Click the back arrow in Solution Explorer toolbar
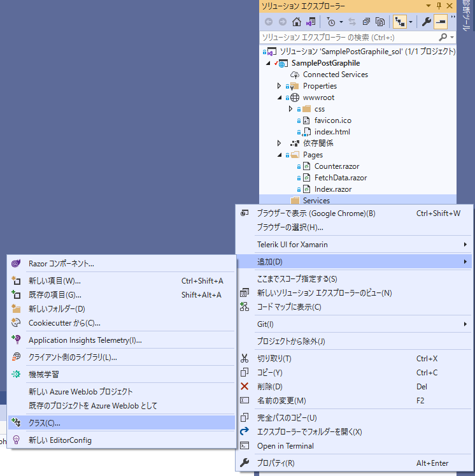 (269, 22)
